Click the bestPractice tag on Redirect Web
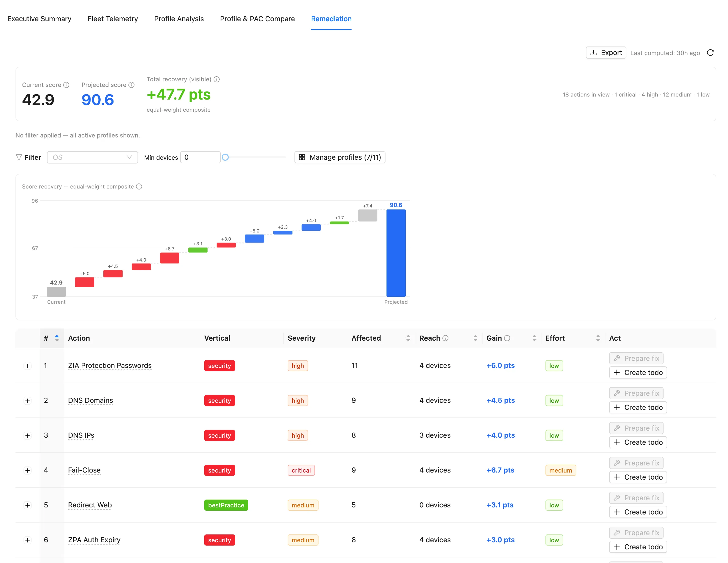The image size is (728, 563). coord(226,505)
